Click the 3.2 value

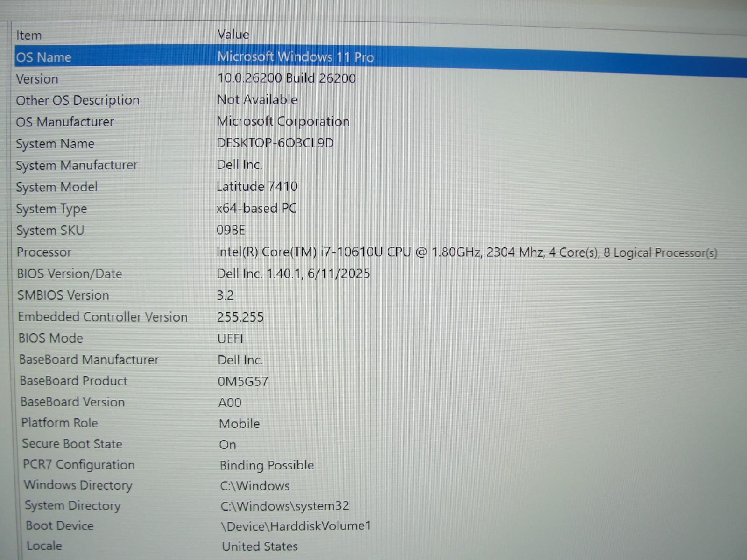coord(225,295)
